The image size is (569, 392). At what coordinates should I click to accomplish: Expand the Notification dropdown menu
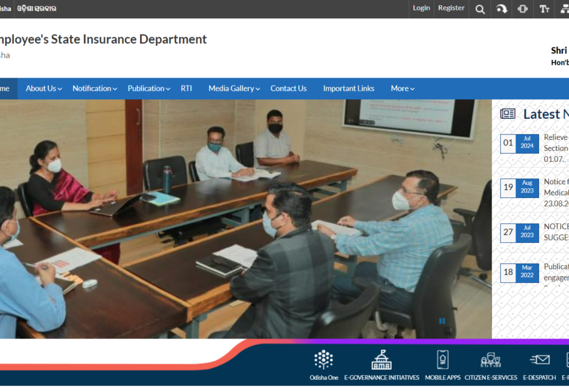[95, 89]
